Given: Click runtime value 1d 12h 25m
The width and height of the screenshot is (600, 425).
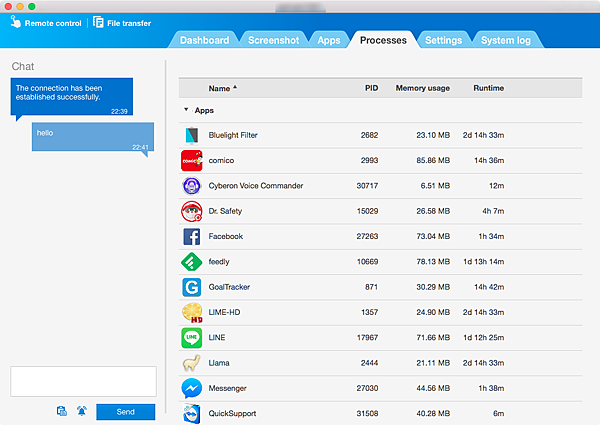Looking at the screenshot, I should 483,337.
